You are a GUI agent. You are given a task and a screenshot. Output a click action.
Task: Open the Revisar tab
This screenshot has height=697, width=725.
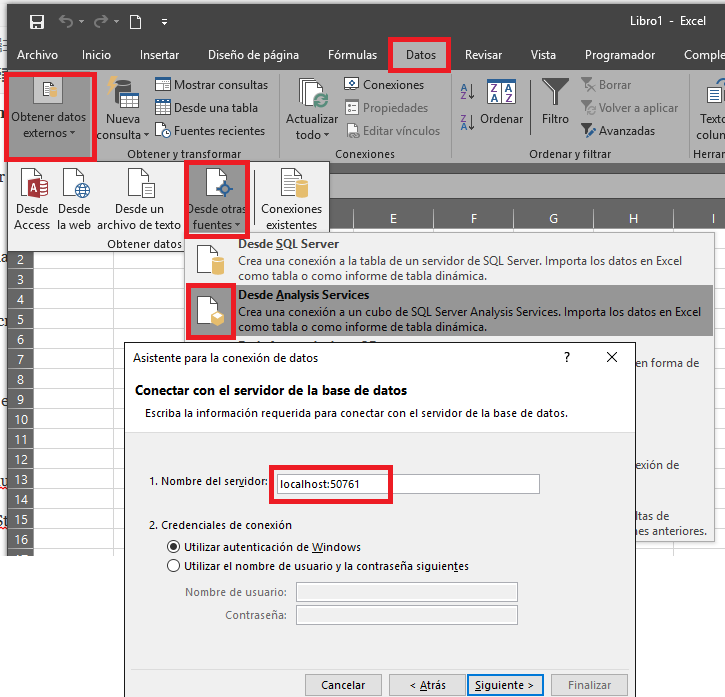click(x=483, y=55)
